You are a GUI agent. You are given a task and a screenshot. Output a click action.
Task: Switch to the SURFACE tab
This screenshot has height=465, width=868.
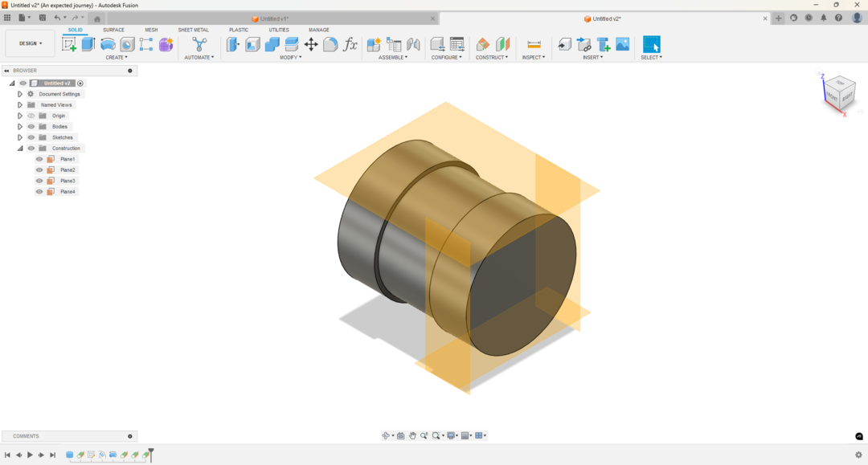point(113,30)
